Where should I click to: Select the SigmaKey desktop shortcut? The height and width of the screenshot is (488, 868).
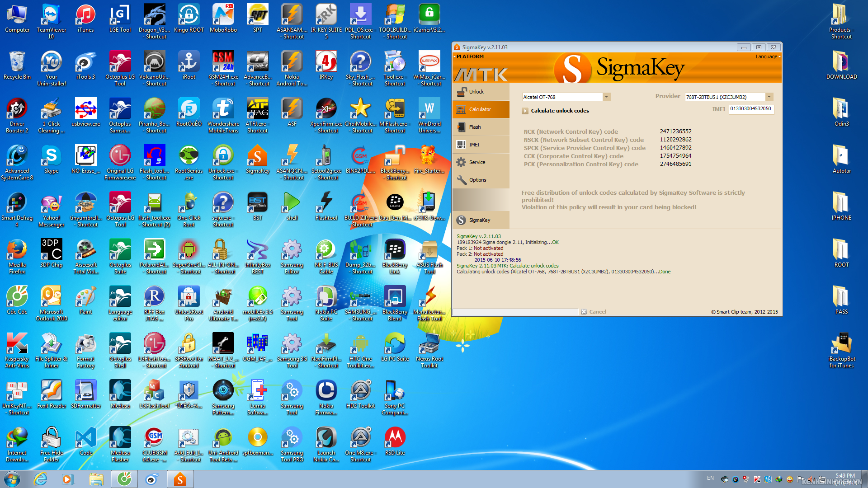tap(257, 160)
